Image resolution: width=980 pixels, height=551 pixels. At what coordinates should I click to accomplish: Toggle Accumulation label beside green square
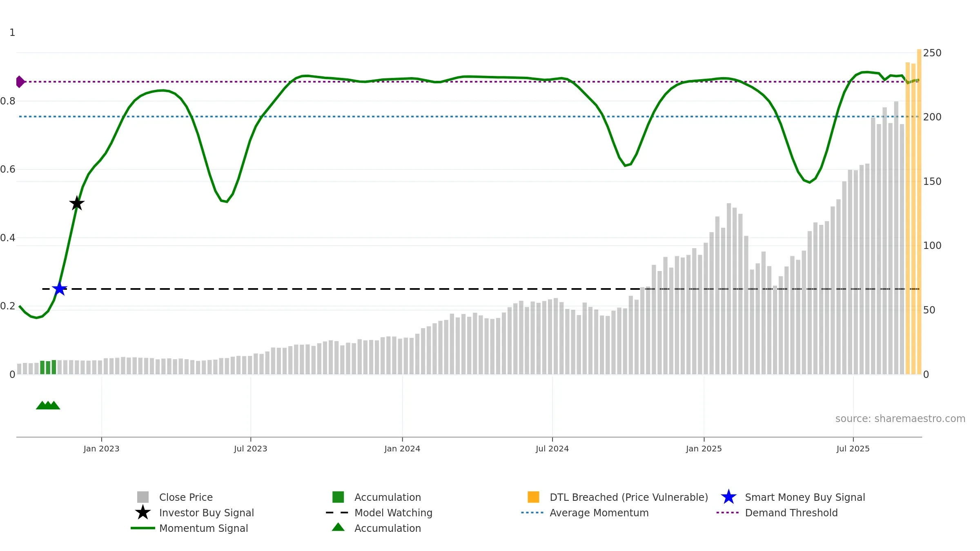pyautogui.click(x=388, y=497)
